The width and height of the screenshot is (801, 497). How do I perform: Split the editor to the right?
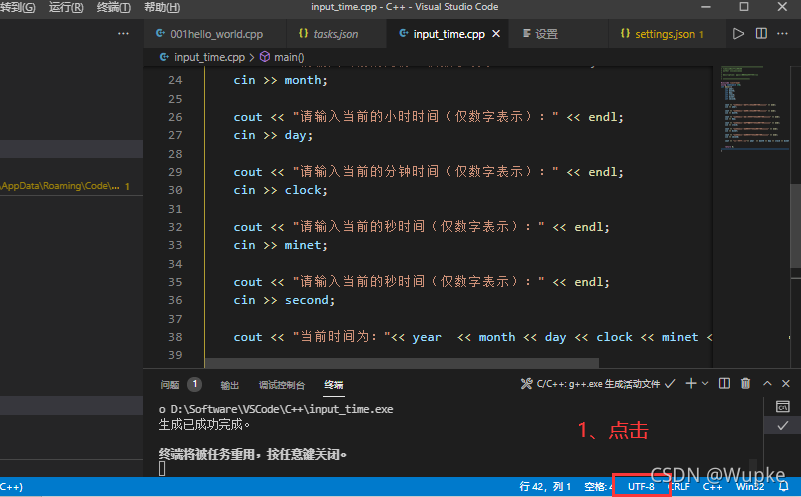pyautogui.click(x=761, y=34)
